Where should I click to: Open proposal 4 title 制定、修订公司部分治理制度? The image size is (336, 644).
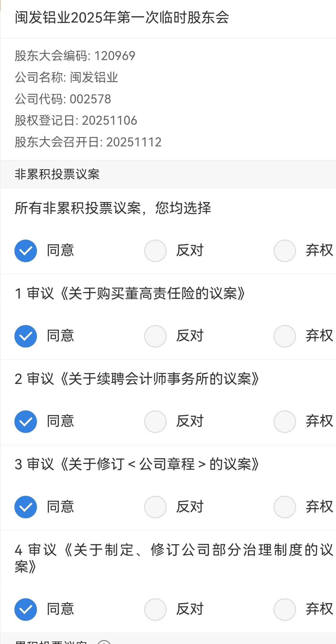pyautogui.click(x=174, y=558)
